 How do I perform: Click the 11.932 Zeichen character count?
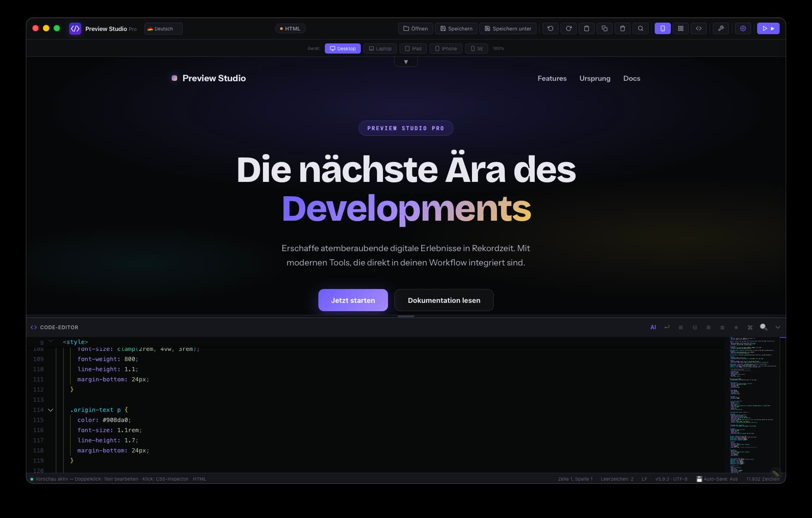pyautogui.click(x=763, y=479)
